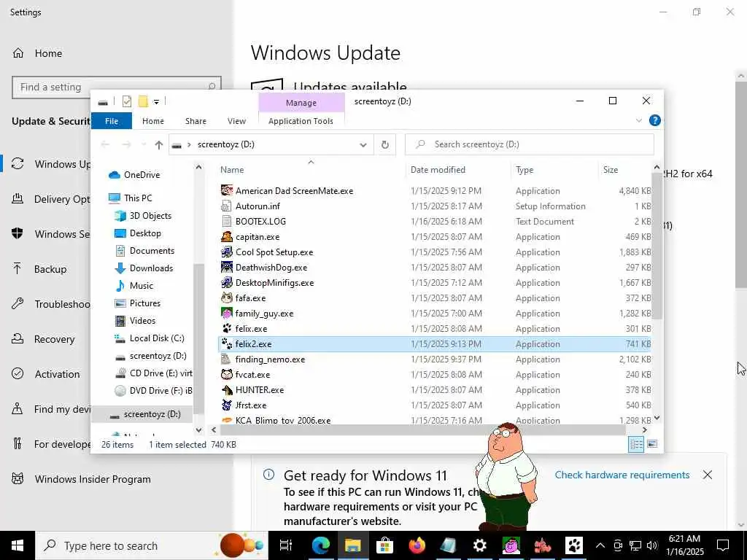The image size is (747, 560).
Task: Click the DeathwishDog.exe file icon
Action: [227, 267]
